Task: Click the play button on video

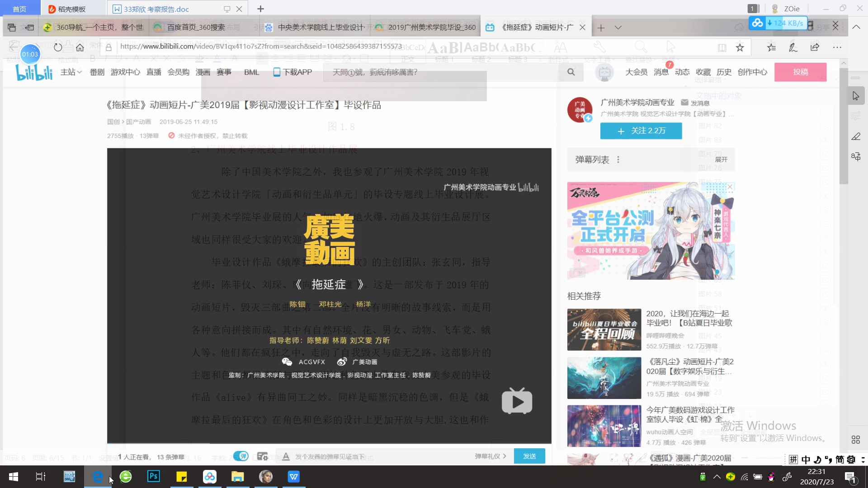Action: tap(517, 401)
